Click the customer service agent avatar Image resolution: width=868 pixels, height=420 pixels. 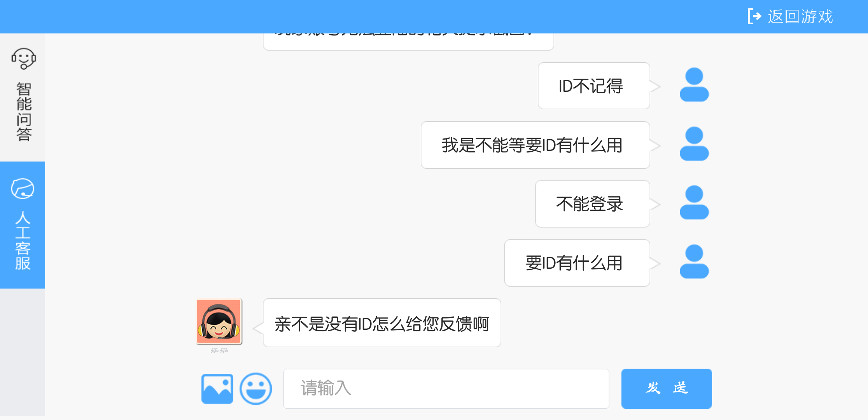(x=219, y=322)
